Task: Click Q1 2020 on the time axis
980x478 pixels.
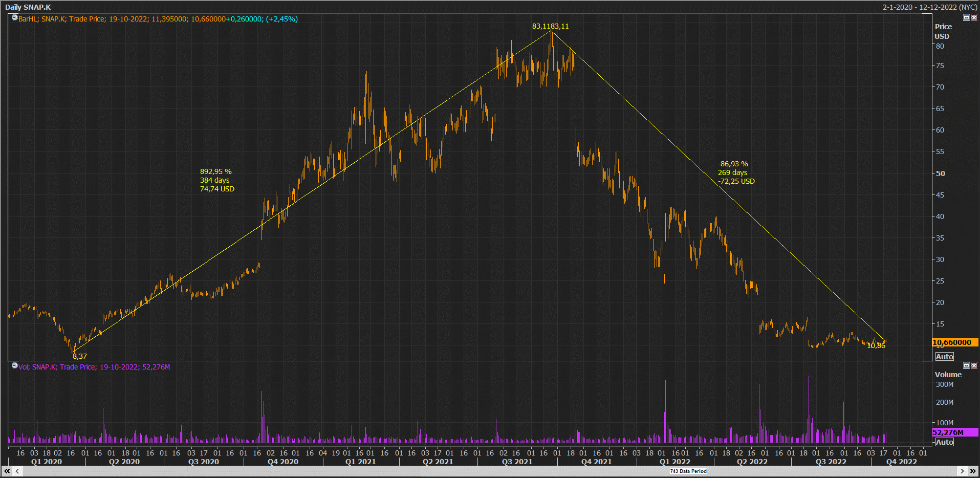Action: (x=47, y=462)
